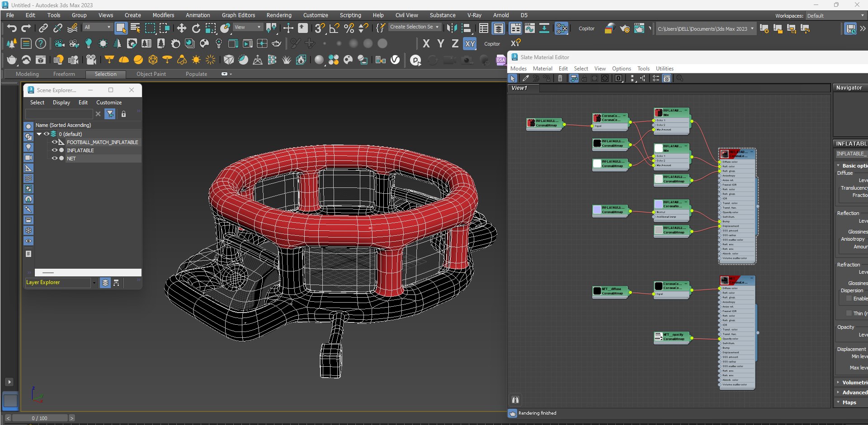Open the Graph Editors menu
Viewport: 868px width, 425px height.
[x=238, y=15]
